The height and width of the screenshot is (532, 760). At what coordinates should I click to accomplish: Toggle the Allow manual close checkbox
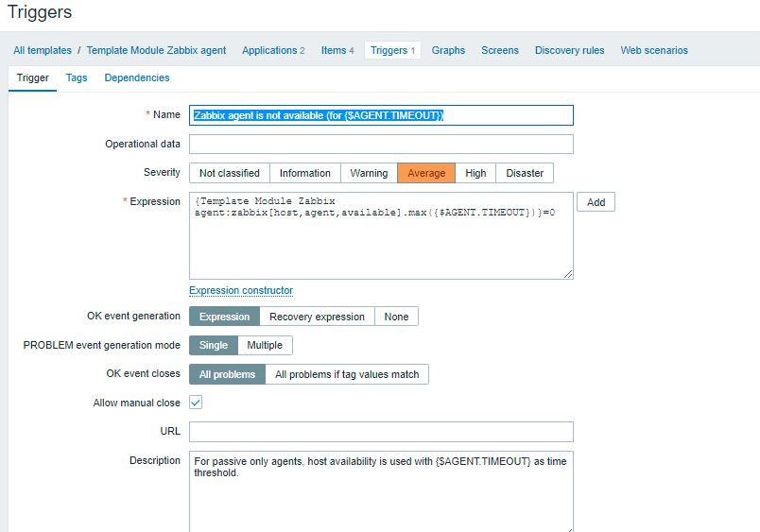[x=196, y=403]
